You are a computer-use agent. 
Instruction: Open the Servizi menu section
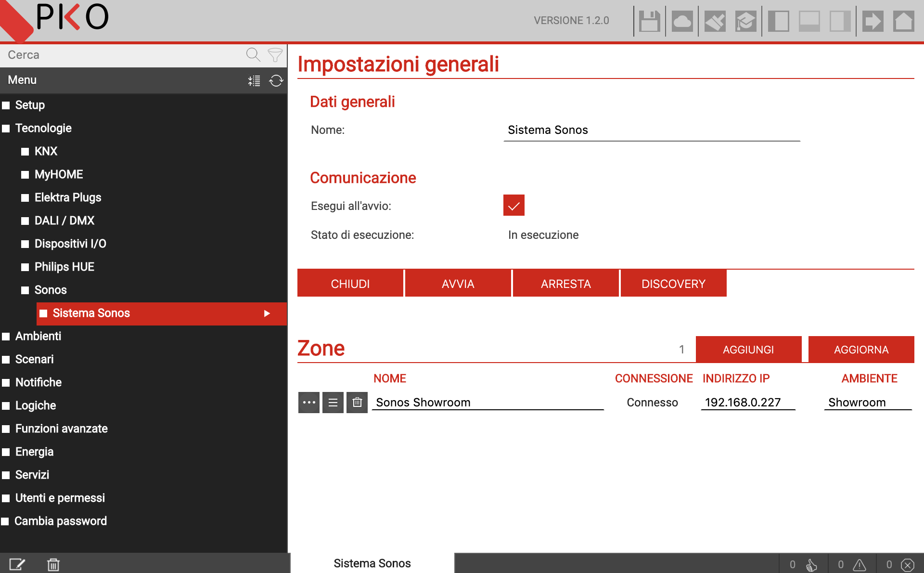click(32, 475)
